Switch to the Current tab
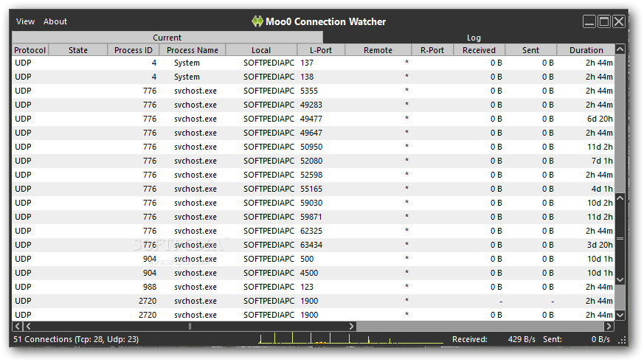The width and height of the screenshot is (644, 362). (x=167, y=38)
